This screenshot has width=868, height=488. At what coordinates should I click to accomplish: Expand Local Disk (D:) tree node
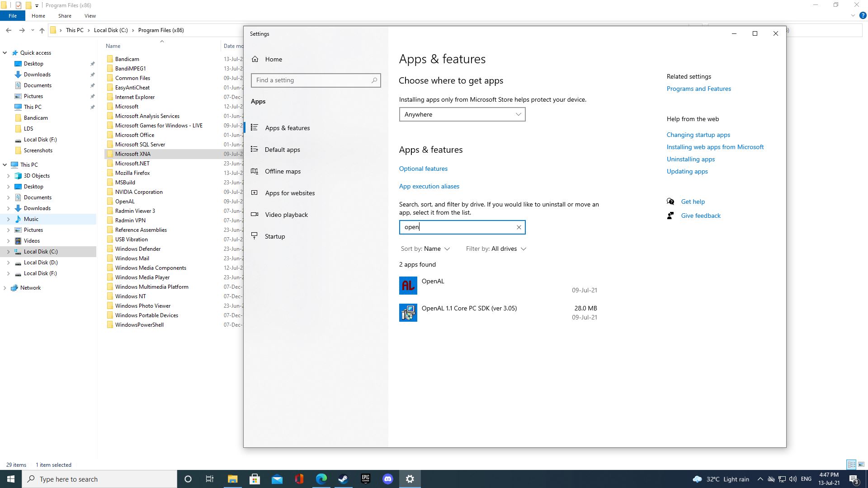pyautogui.click(x=8, y=263)
